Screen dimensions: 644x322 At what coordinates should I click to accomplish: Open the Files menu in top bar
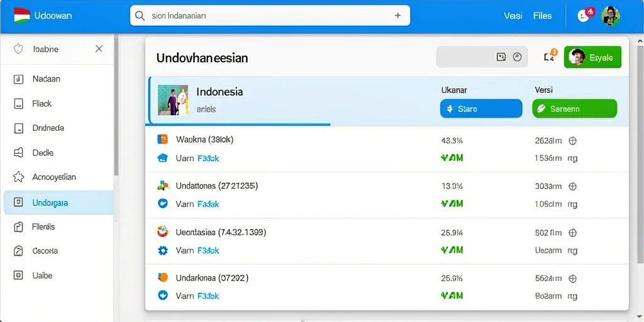542,16
